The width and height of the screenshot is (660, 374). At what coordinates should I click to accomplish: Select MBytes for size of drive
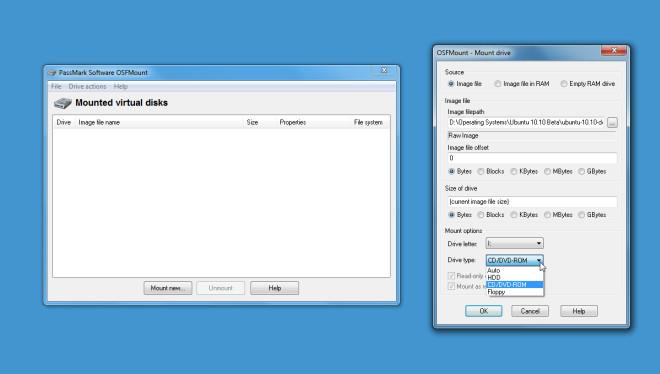pyautogui.click(x=547, y=215)
